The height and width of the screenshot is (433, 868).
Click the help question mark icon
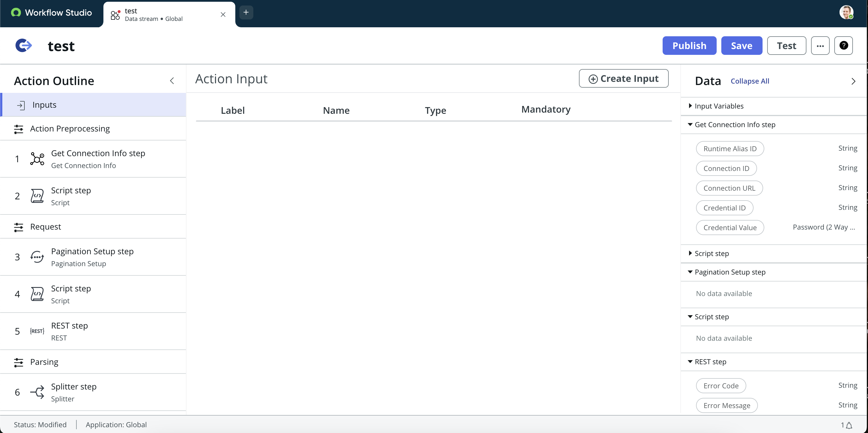point(843,46)
